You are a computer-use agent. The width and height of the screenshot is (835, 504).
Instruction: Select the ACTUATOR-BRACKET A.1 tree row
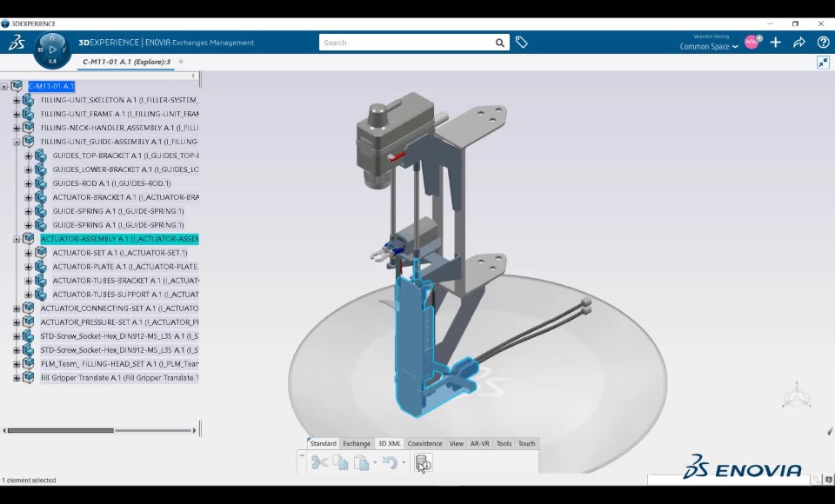click(x=125, y=197)
